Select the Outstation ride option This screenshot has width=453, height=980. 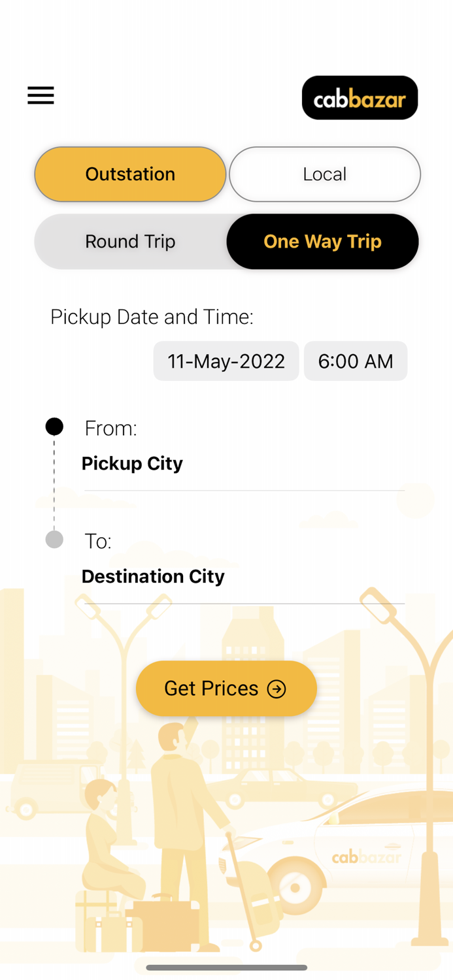point(129,174)
